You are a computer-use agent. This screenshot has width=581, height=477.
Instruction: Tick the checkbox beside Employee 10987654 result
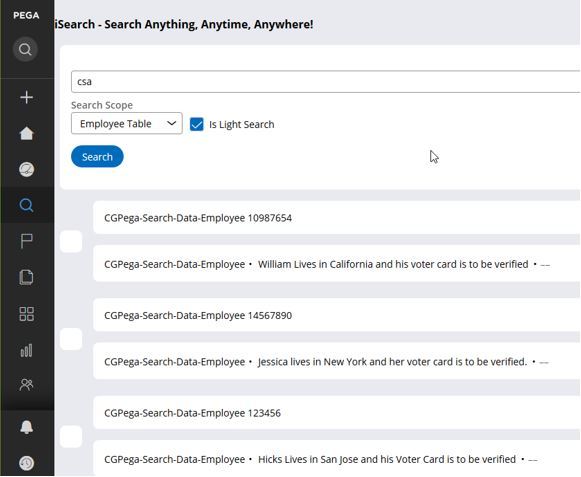point(71,241)
